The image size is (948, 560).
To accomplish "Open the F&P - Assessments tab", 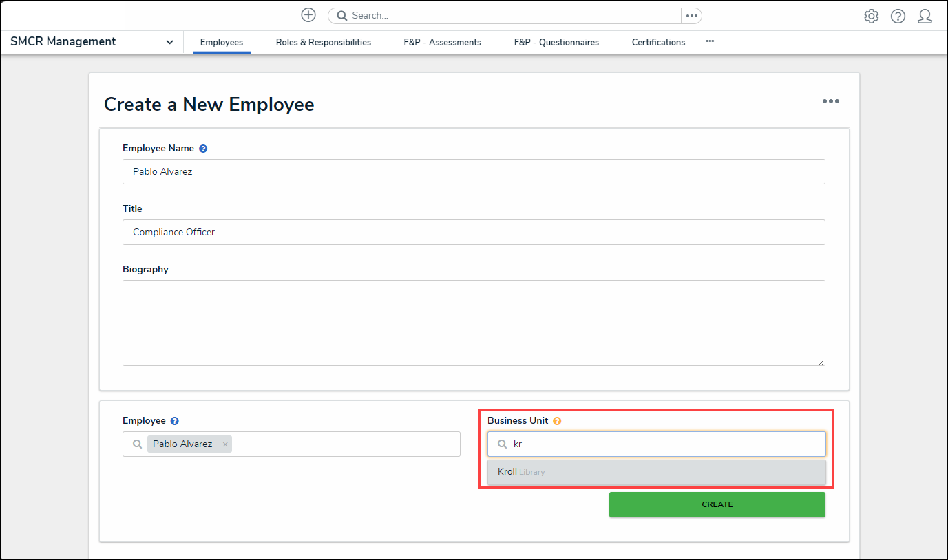I will (x=442, y=43).
